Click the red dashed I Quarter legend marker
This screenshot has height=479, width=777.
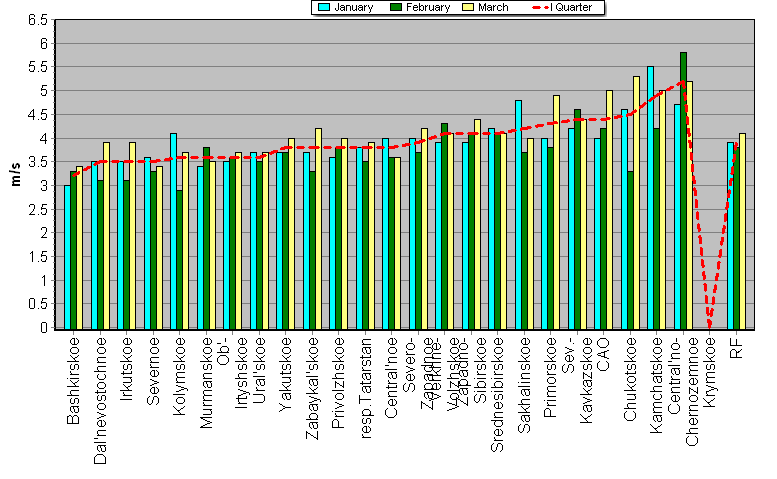click(540, 7)
